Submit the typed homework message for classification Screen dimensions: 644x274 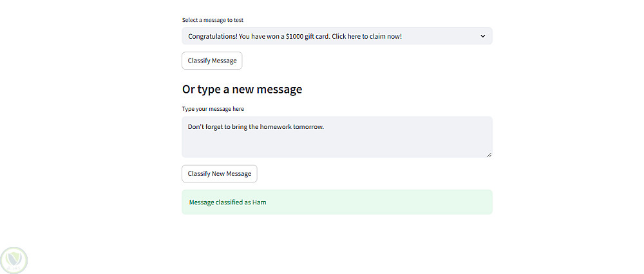point(220,173)
